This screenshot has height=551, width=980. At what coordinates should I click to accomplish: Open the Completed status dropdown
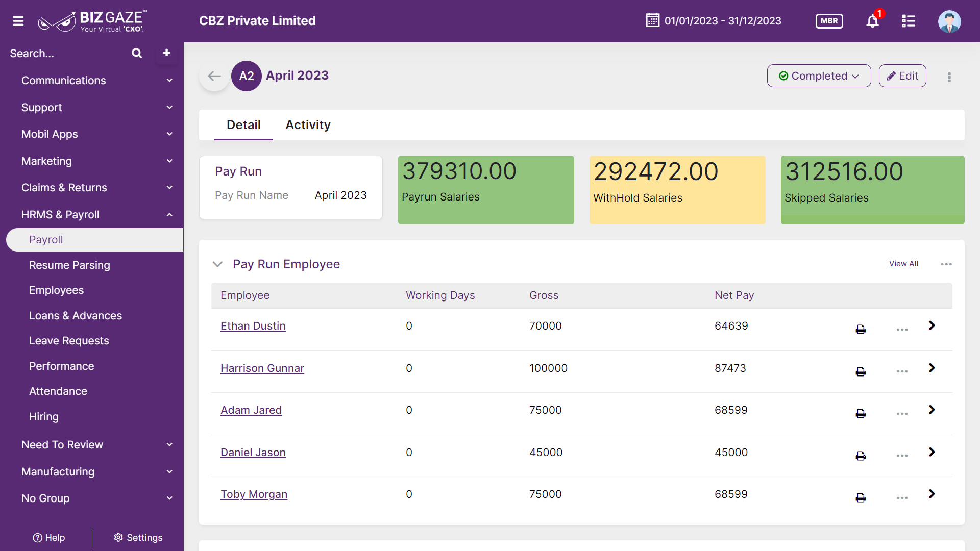coord(819,76)
